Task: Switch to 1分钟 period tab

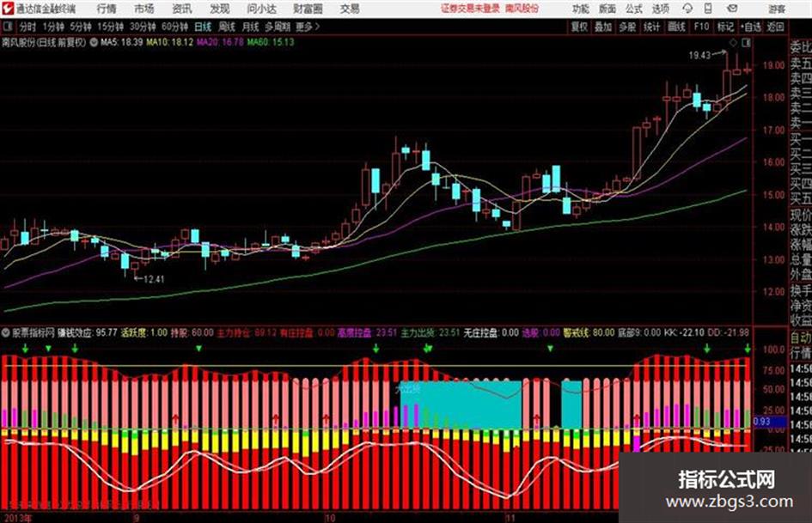Action: [x=53, y=27]
